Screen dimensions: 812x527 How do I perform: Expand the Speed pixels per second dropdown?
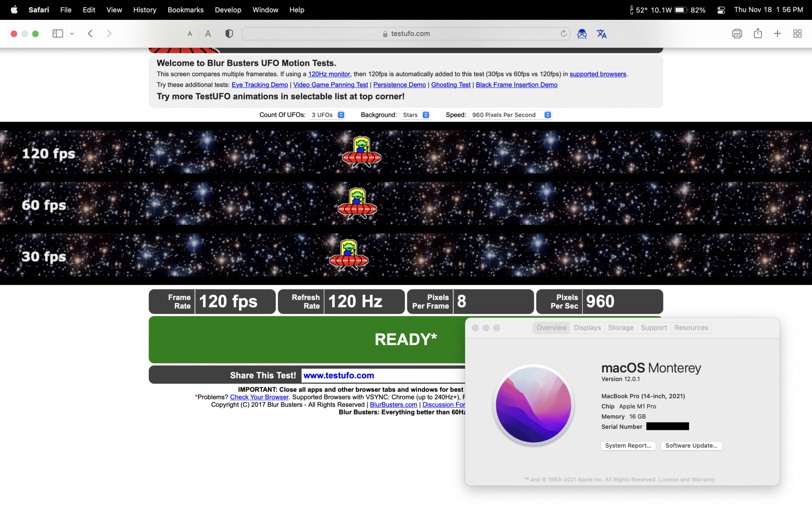[x=510, y=115]
